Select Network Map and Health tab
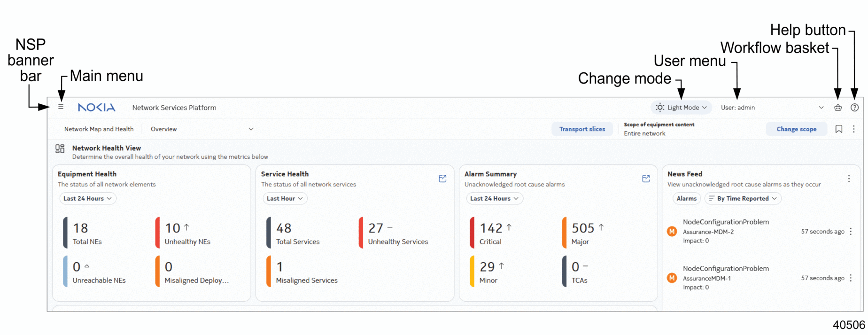 pyautogui.click(x=99, y=129)
